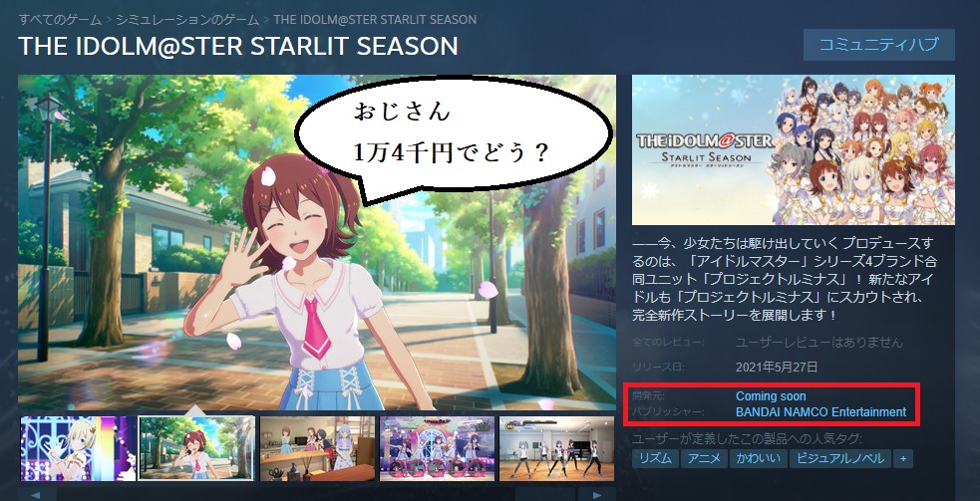Select the dance practice room thumbnail
This screenshot has height=501, width=980.
point(557,448)
